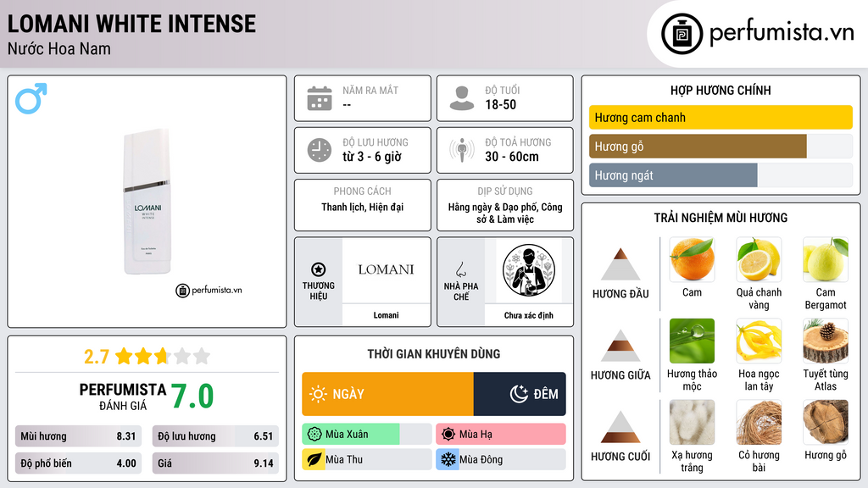Click the Mùa Xuân season bar

click(x=367, y=435)
